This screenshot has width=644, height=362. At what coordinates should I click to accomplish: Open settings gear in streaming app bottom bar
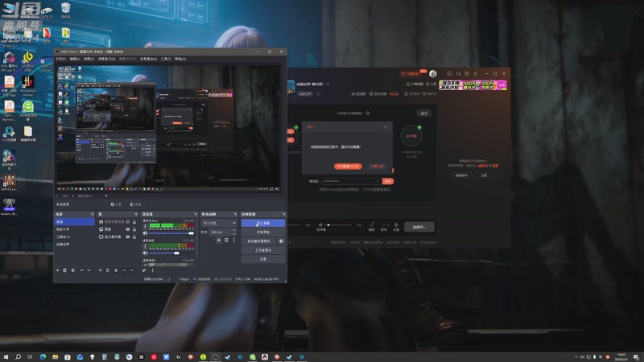(x=396, y=225)
